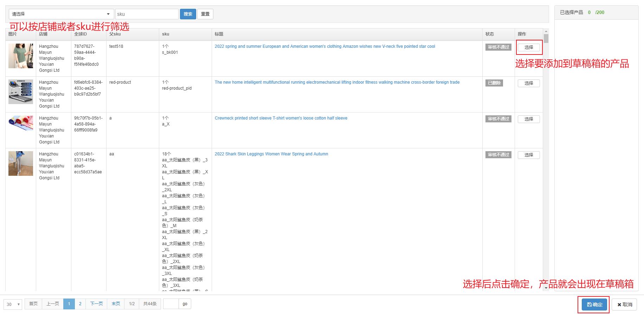Screen dimensions: 644x314
Task: Open the home intelligent running machine title link
Action: tap(337, 82)
